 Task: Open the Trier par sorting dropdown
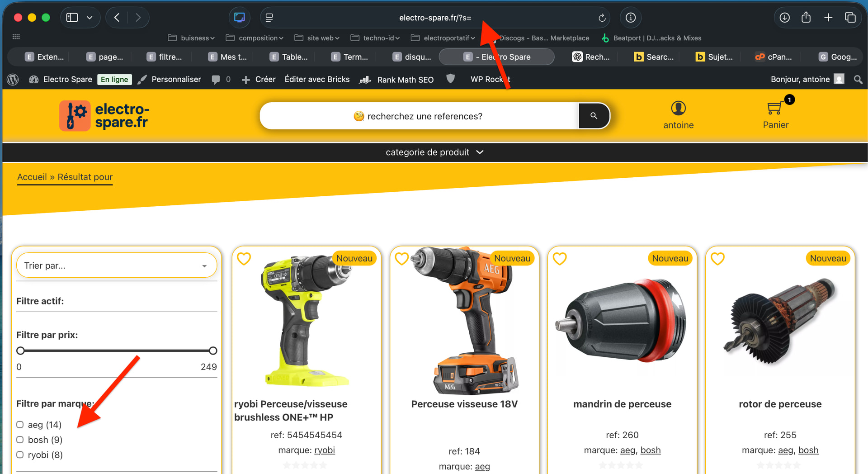116,265
